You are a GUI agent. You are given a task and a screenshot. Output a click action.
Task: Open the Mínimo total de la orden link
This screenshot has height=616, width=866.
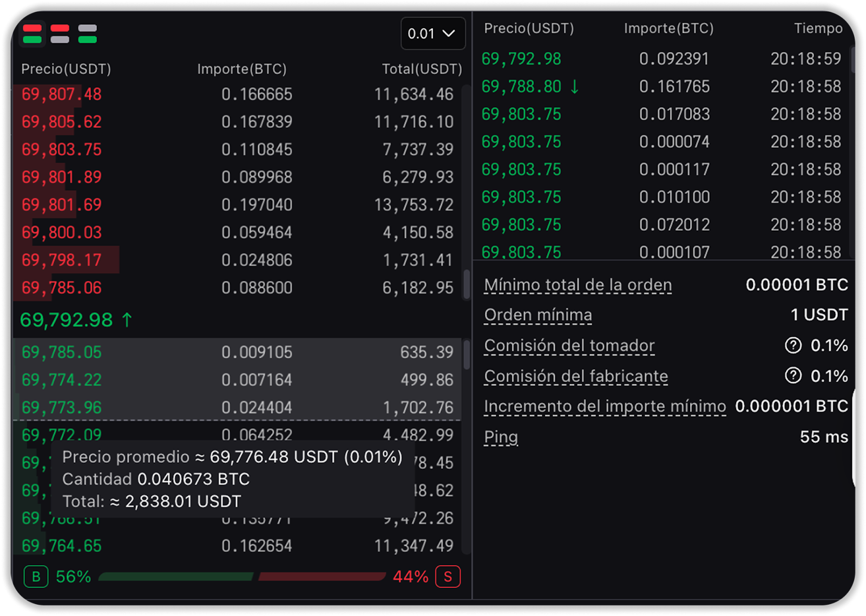[x=578, y=285]
